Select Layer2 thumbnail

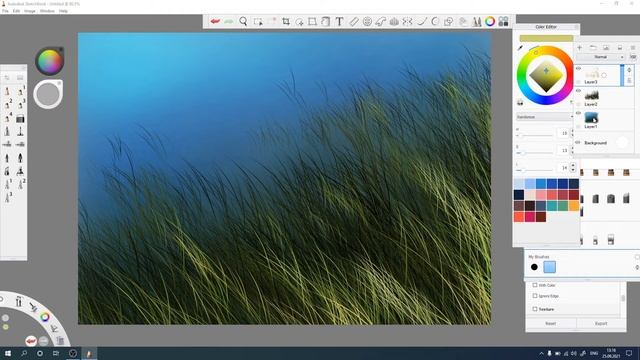click(591, 96)
